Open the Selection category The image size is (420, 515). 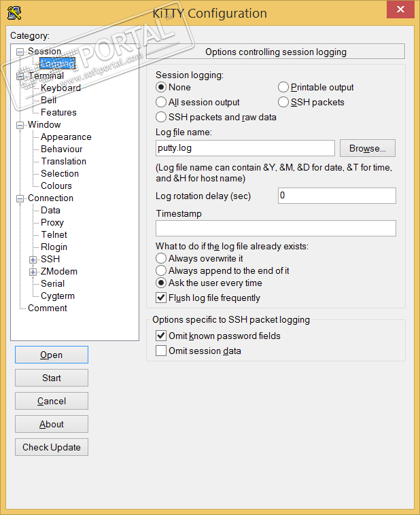click(x=60, y=173)
